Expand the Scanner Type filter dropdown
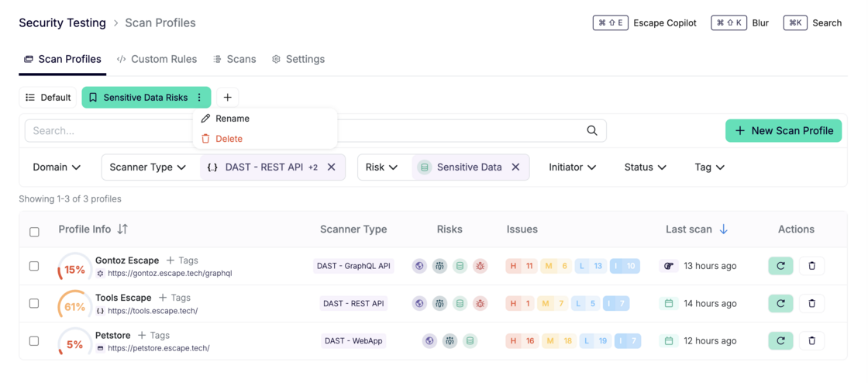Screen dimensions: 868x383 click(x=147, y=167)
